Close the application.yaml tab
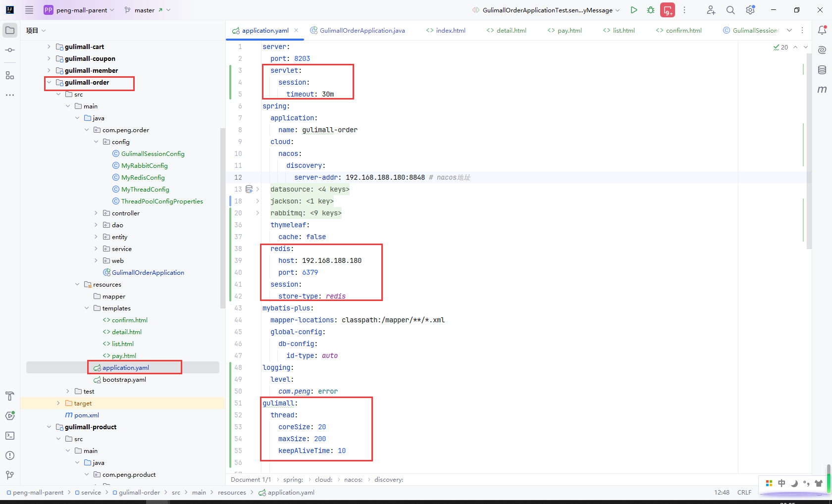This screenshot has width=832, height=504. tap(296, 30)
